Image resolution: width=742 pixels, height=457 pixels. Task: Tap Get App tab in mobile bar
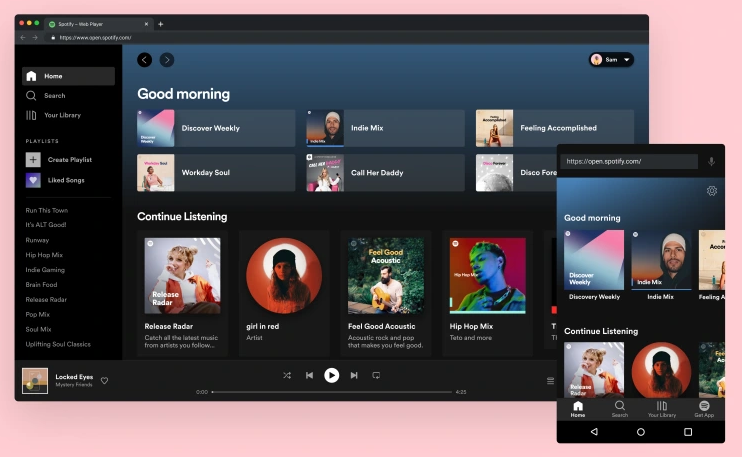pyautogui.click(x=704, y=409)
